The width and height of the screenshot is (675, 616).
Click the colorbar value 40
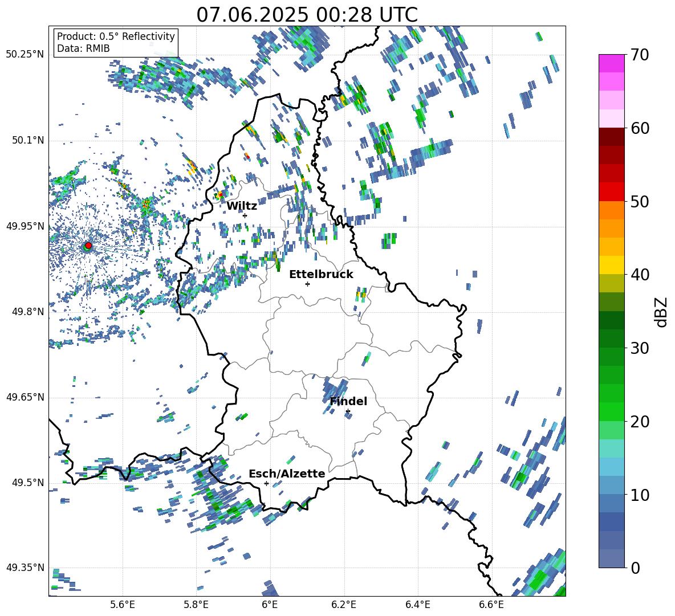pos(640,275)
